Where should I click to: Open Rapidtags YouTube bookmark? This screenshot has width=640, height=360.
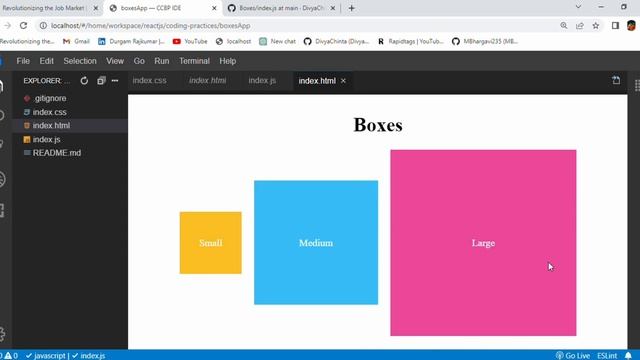[410, 41]
